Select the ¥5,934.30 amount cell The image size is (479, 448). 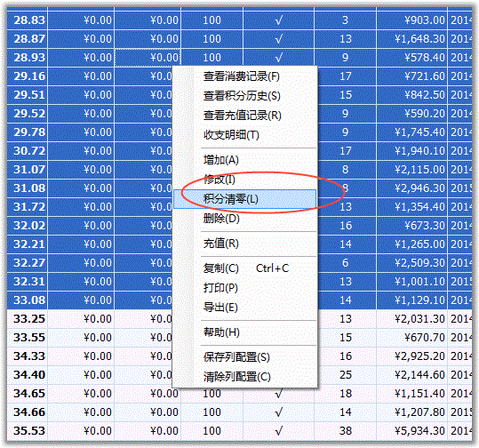coord(412,431)
